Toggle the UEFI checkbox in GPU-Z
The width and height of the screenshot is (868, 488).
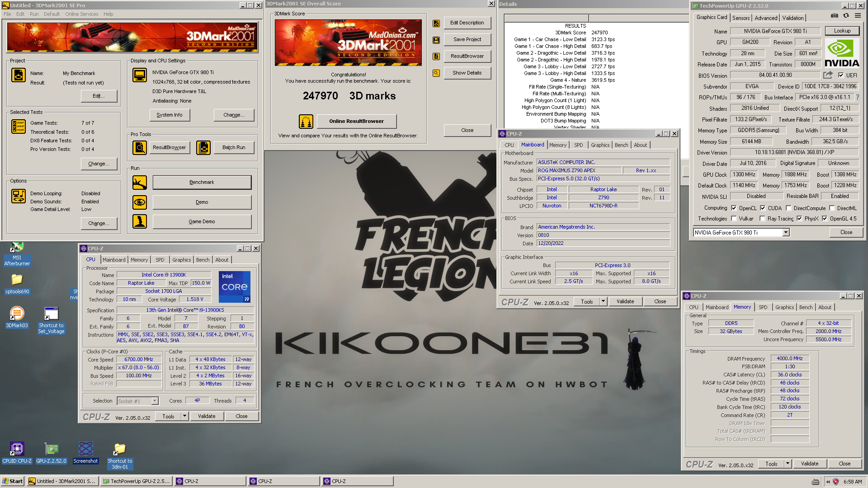click(841, 75)
